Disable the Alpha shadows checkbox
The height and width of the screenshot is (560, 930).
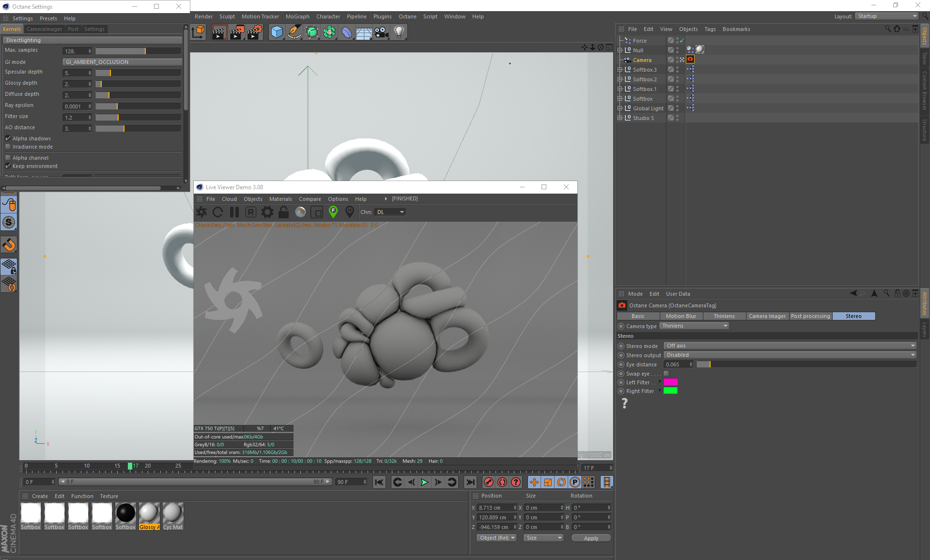(8, 138)
